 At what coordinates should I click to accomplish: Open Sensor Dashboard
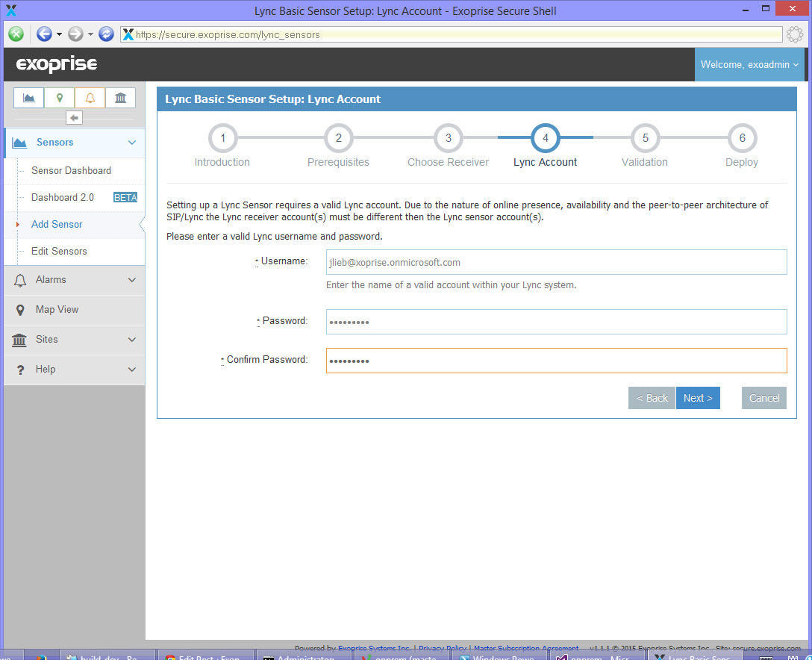tap(71, 170)
